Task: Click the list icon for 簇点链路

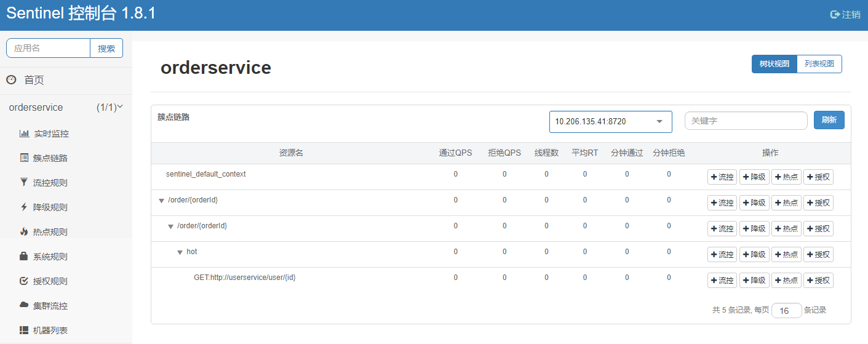Action: tap(24, 158)
